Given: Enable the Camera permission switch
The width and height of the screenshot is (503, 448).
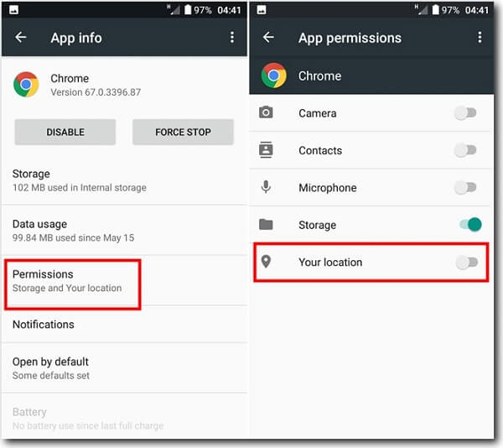Looking at the screenshot, I should 466,113.
